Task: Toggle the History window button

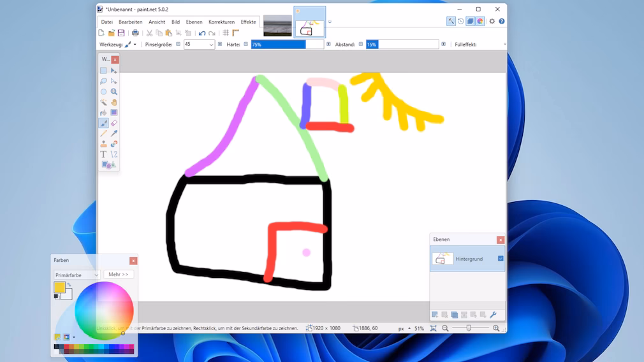Action: (x=461, y=21)
